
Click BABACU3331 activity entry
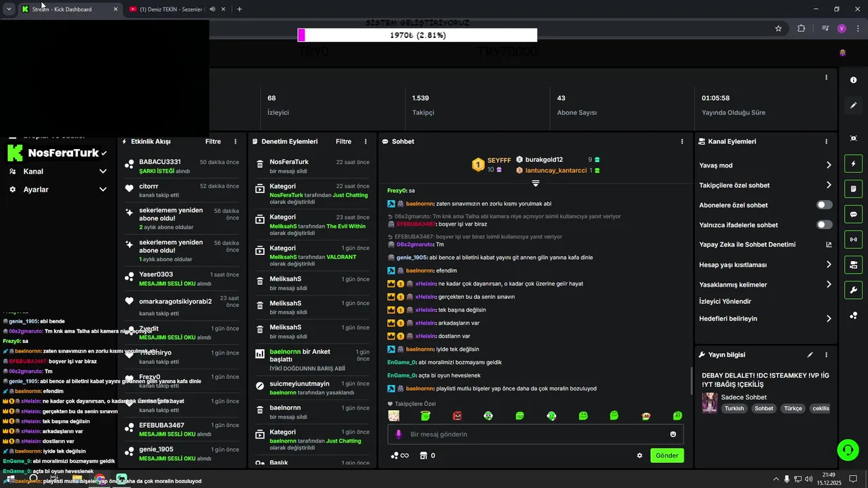[182, 166]
